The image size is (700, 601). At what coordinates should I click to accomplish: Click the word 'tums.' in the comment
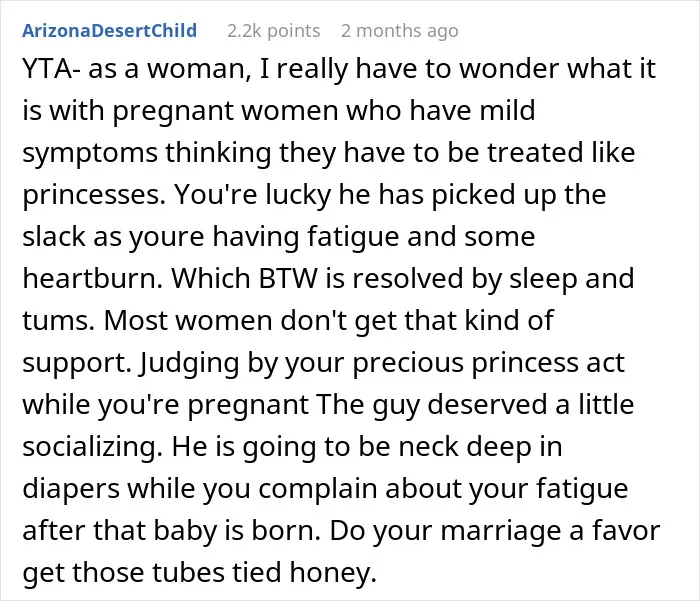pos(58,321)
